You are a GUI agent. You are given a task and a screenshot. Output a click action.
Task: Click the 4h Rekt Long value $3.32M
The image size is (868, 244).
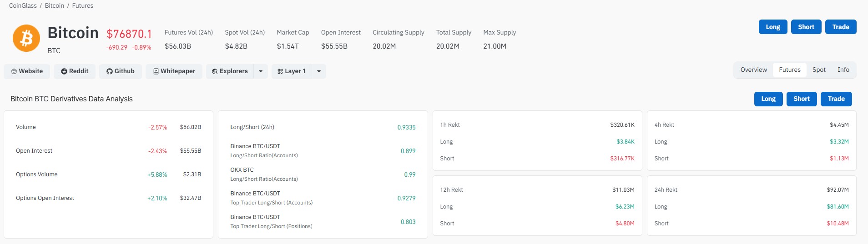click(x=839, y=141)
